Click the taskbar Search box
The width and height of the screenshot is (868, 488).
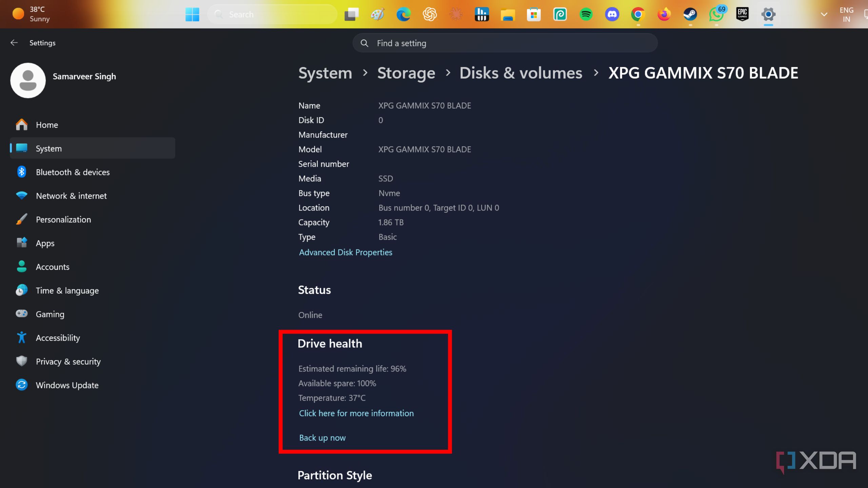[x=272, y=14]
